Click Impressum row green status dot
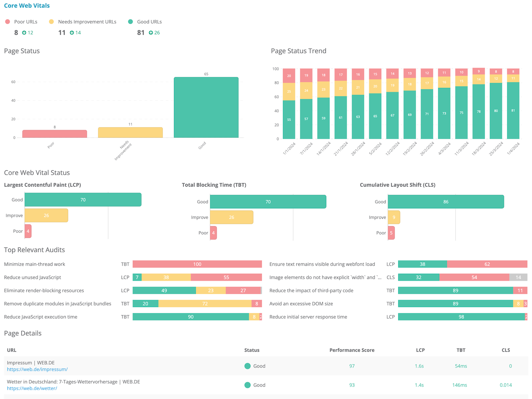532x399 pixels. pyautogui.click(x=248, y=366)
